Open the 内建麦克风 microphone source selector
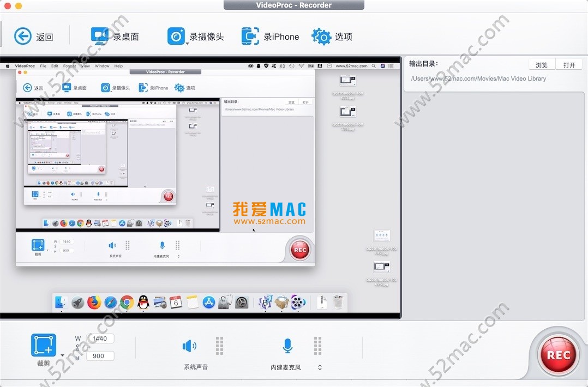The image size is (588, 387). (320, 367)
